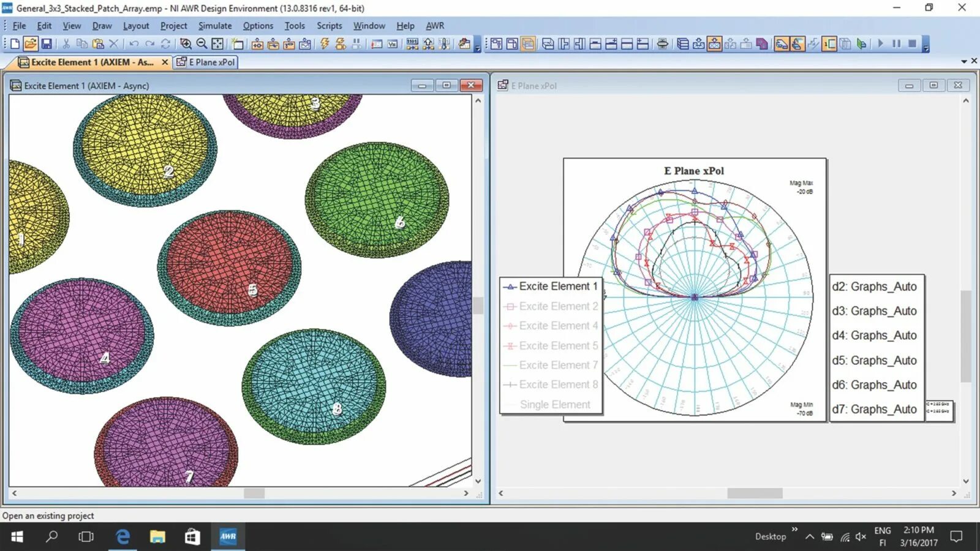Open the File menu
The height and width of the screenshot is (551, 980).
(19, 26)
